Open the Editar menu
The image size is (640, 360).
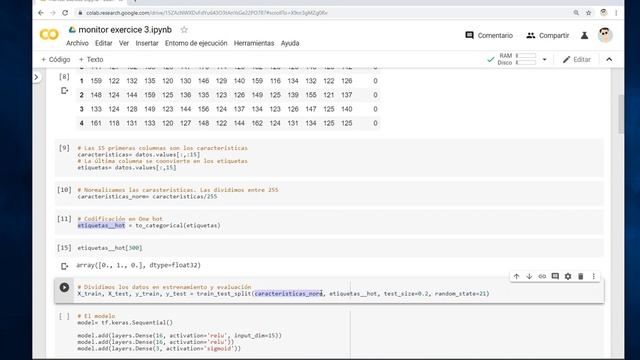104,43
